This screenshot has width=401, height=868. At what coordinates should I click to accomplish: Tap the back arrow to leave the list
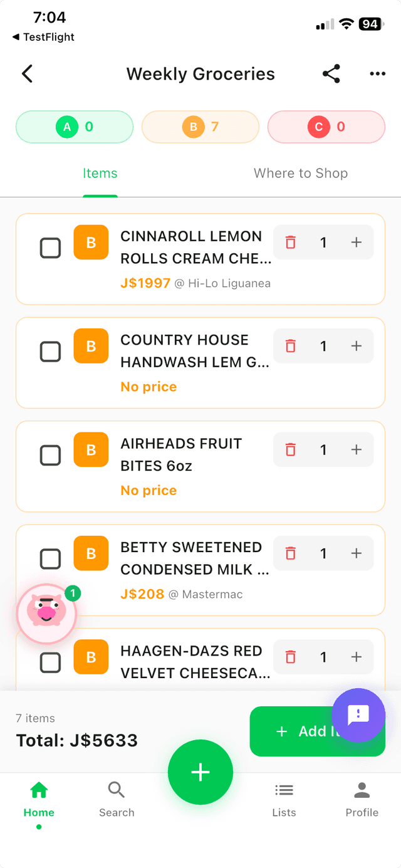coord(27,73)
